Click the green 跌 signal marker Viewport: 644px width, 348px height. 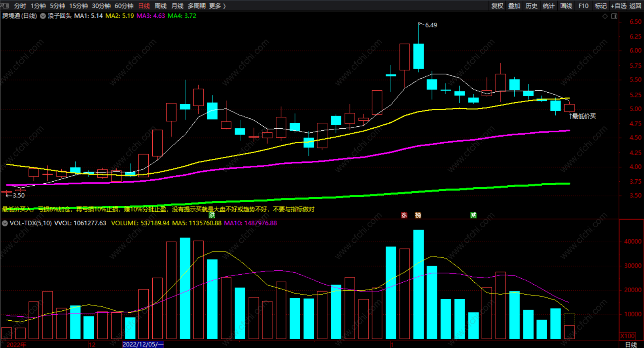[x=212, y=215]
